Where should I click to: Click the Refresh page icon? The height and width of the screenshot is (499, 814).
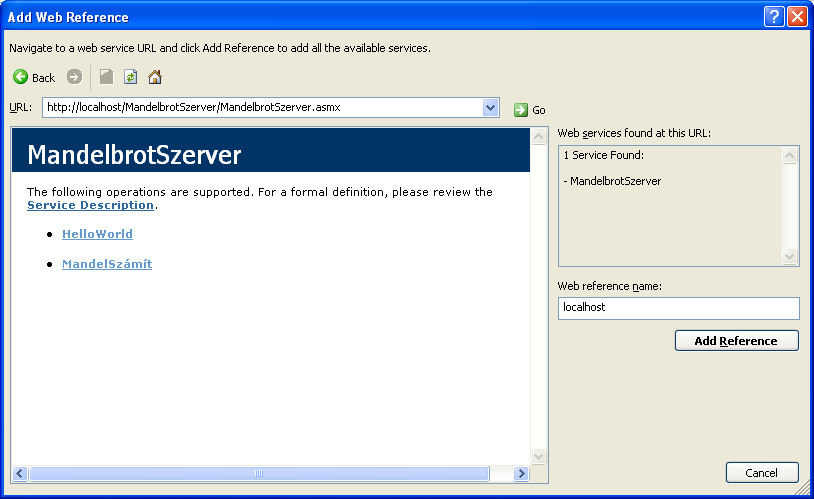(130, 77)
